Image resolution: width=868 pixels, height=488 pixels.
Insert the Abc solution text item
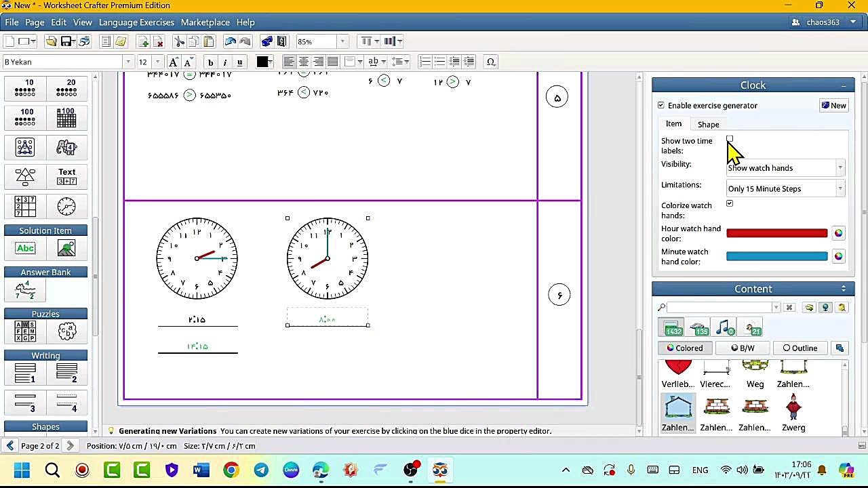point(25,249)
